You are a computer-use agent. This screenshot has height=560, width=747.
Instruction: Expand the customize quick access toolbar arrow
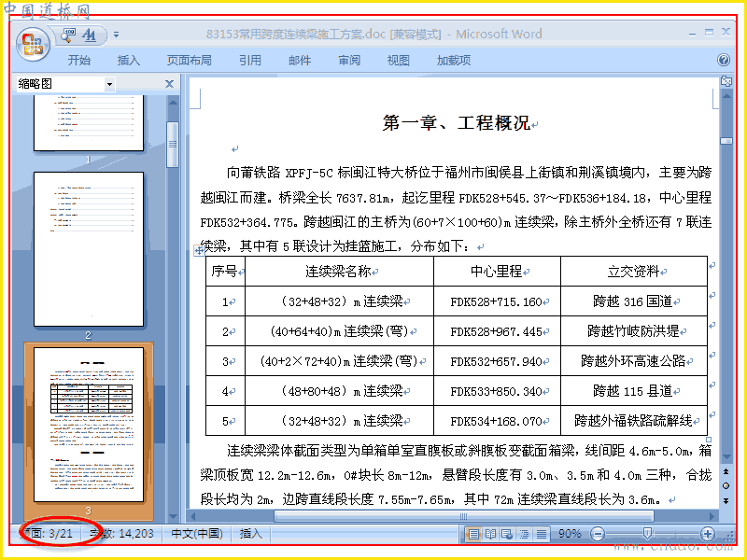point(116,35)
